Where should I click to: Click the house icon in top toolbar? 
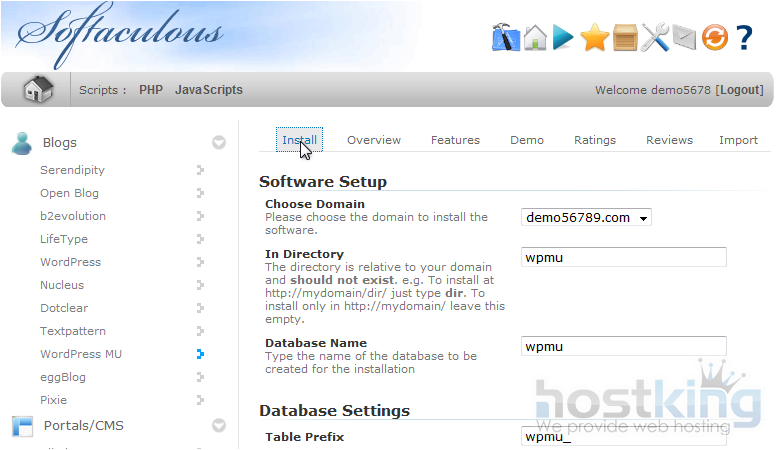(536, 38)
